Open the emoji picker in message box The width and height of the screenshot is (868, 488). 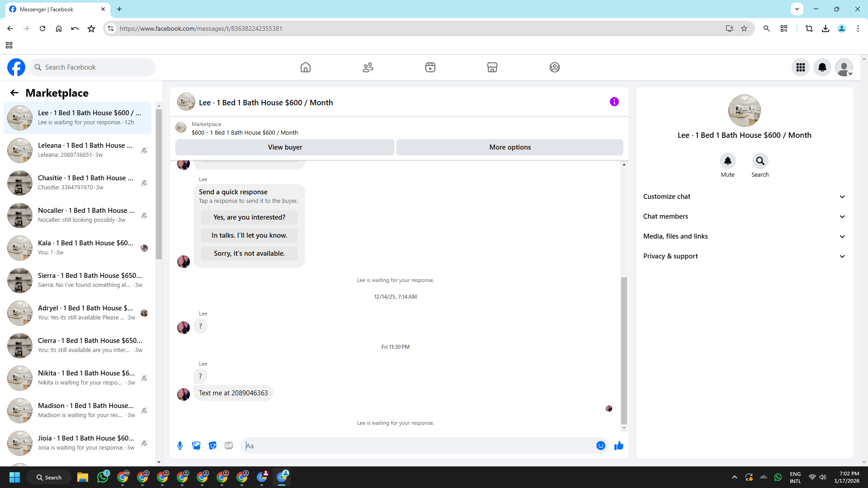coord(600,446)
